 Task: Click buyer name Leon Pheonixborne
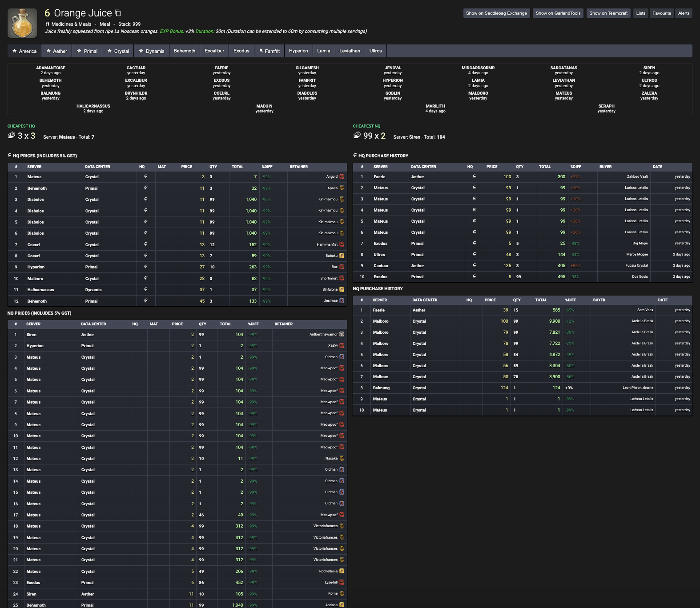pos(638,388)
